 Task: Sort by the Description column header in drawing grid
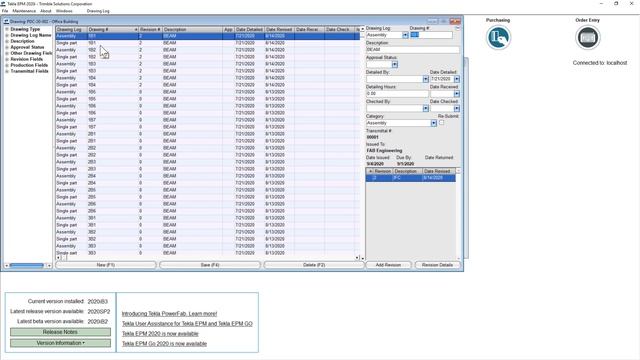tap(192, 29)
